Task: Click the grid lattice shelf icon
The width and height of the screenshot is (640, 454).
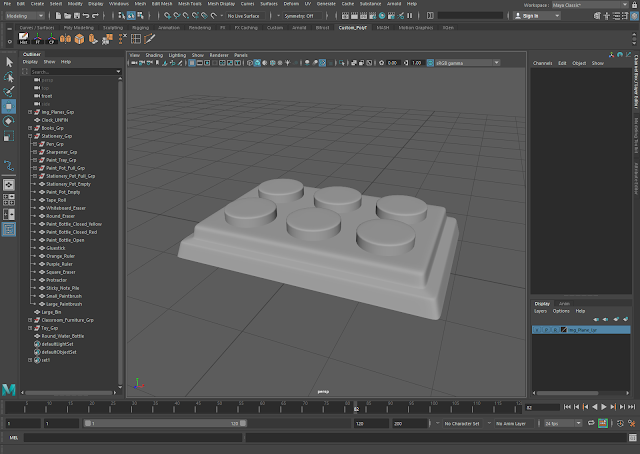Action: [136, 39]
